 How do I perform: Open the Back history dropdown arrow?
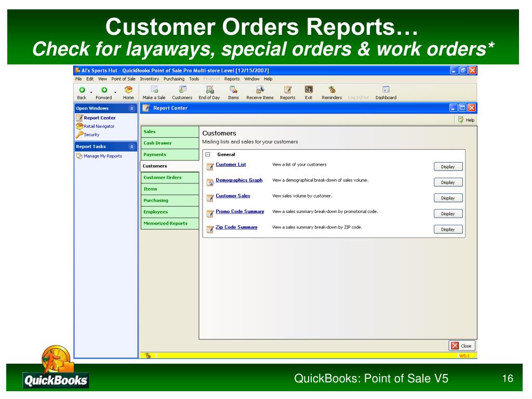(91, 92)
